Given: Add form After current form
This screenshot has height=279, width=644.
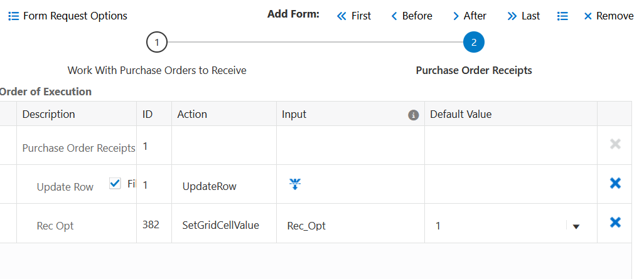Looking at the screenshot, I should 470,16.
